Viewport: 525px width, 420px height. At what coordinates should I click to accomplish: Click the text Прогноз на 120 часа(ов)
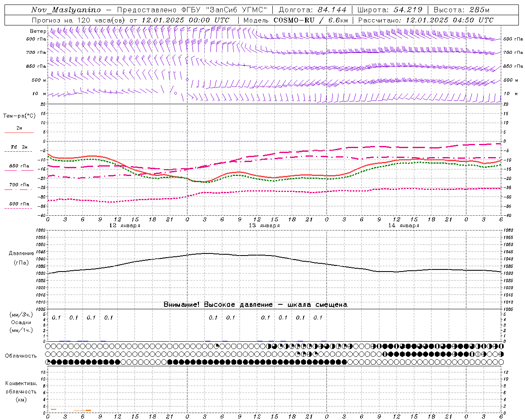(79, 20)
